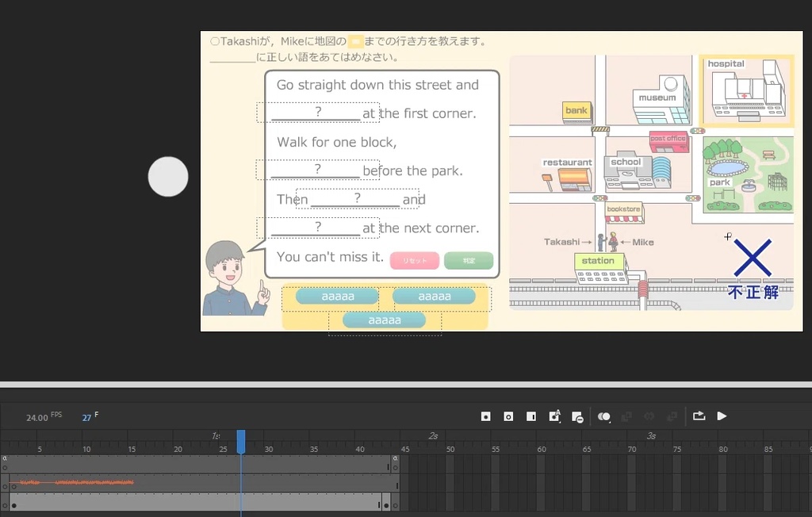Click the pink リセット reset button on stage
Viewport: 812px width, 517px height.
coord(414,260)
